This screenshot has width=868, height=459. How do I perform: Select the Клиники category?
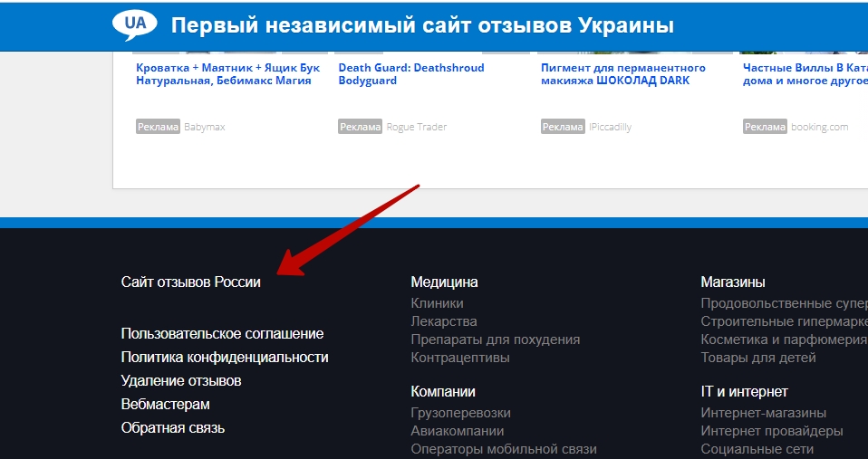tap(437, 303)
